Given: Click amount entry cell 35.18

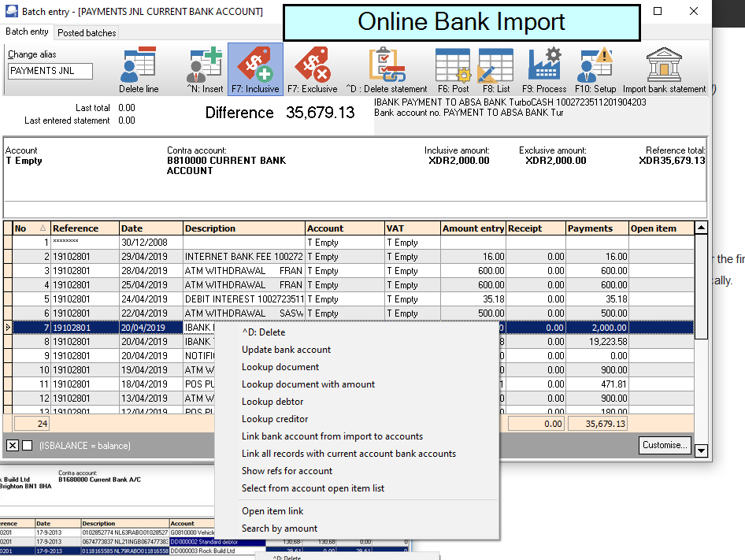Looking at the screenshot, I should 473,299.
